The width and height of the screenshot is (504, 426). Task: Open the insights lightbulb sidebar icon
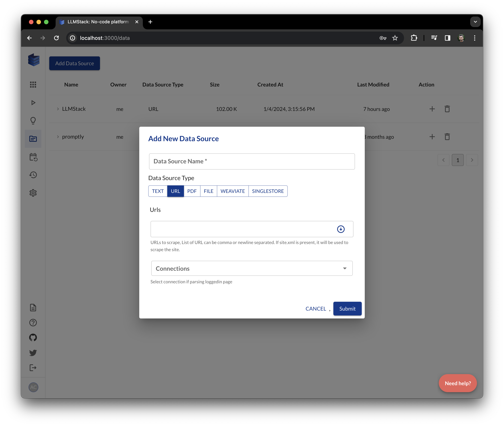point(33,121)
